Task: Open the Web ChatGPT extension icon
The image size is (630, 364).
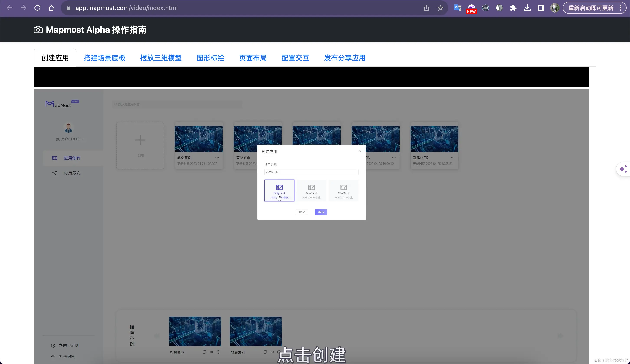Action: click(486, 8)
